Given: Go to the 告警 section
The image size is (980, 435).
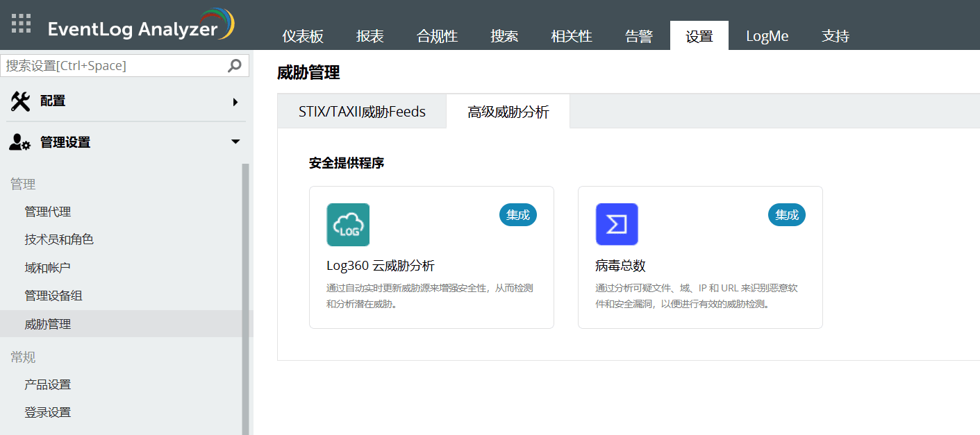Looking at the screenshot, I should point(638,35).
